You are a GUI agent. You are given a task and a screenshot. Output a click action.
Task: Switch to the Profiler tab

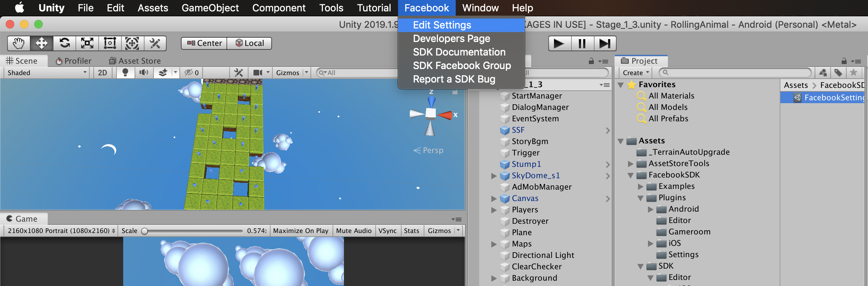pos(74,61)
